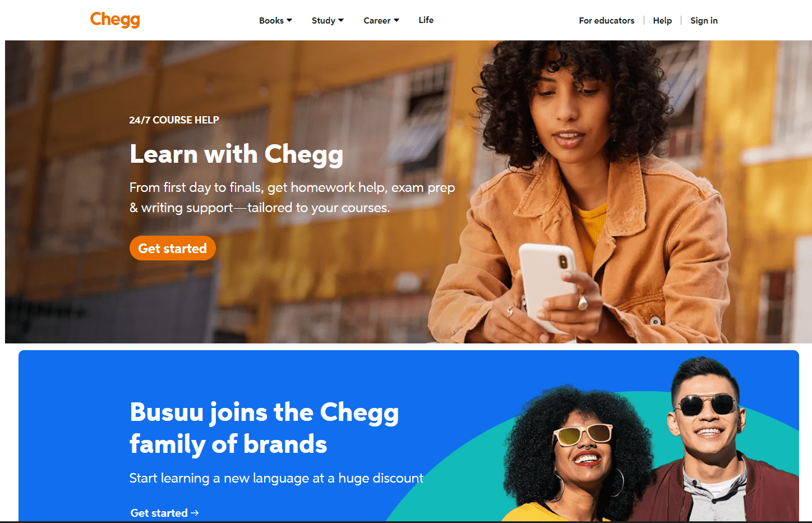Open the Study menu
This screenshot has width=812, height=523.
(x=327, y=20)
